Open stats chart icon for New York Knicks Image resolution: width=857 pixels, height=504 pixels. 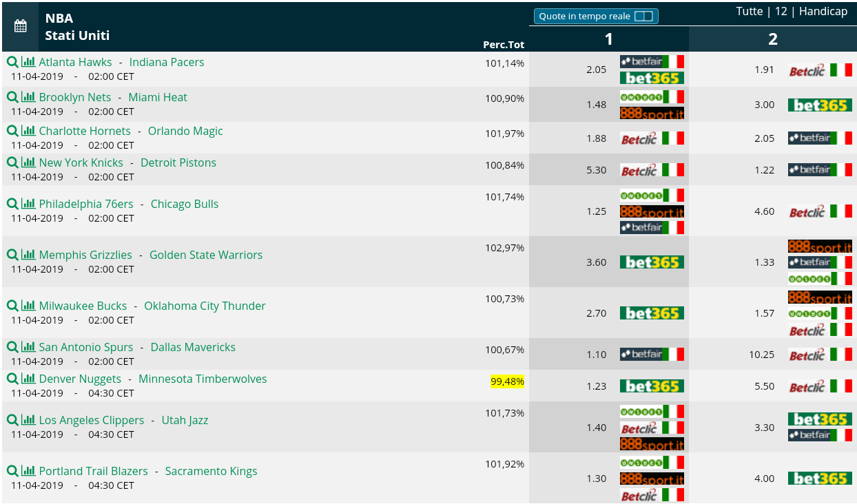point(28,162)
